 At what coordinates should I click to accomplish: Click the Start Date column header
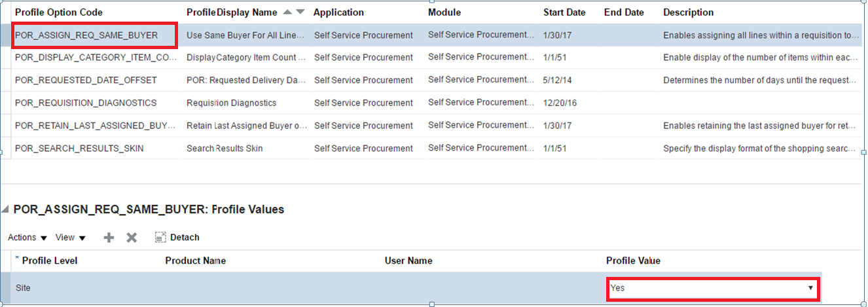coord(564,12)
